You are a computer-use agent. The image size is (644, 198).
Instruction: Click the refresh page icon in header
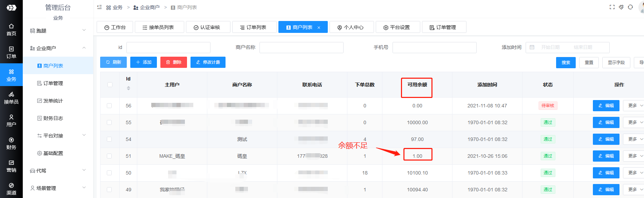point(630,7)
